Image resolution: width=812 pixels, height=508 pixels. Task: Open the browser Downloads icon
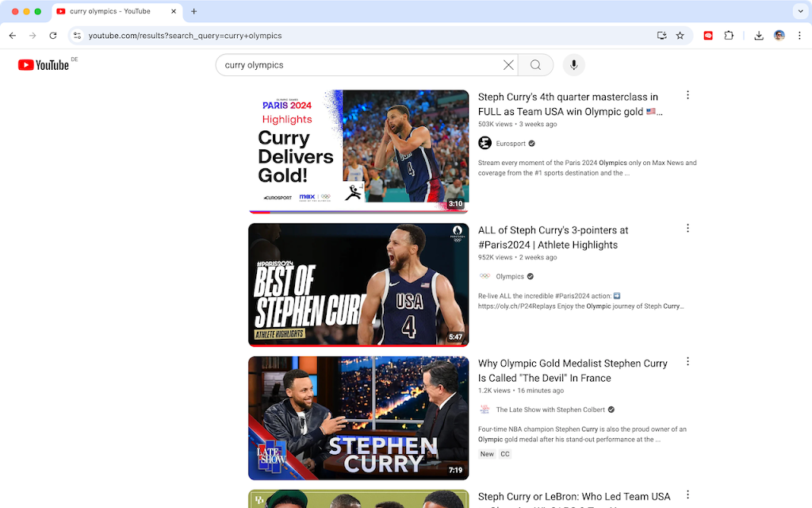(x=759, y=35)
